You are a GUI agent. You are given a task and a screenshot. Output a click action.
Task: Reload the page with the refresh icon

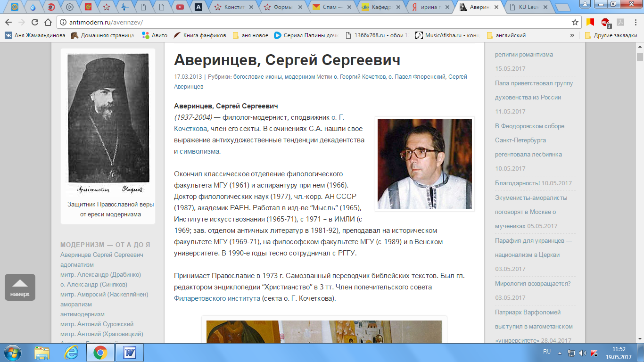pyautogui.click(x=35, y=22)
